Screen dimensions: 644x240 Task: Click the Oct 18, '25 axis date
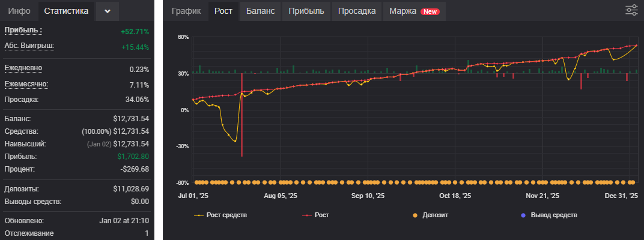[x=455, y=196]
